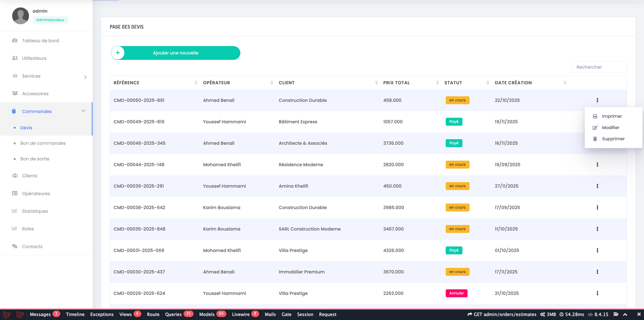Sort table by Date Création column
The height and width of the screenshot is (320, 644).
[x=530, y=83]
